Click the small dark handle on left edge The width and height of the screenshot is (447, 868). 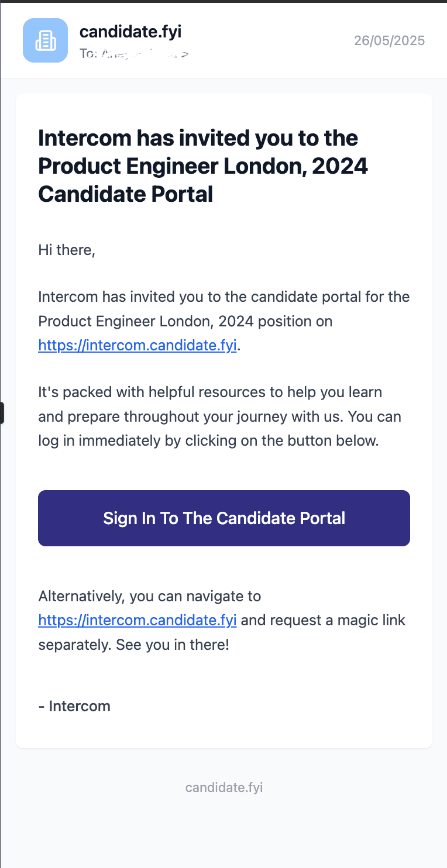point(2,413)
